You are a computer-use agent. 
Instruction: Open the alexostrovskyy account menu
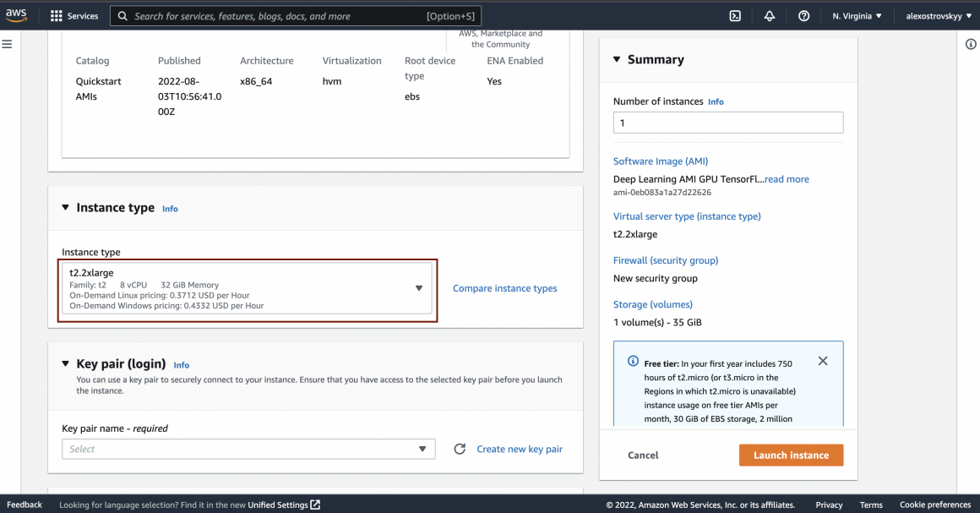tap(939, 16)
